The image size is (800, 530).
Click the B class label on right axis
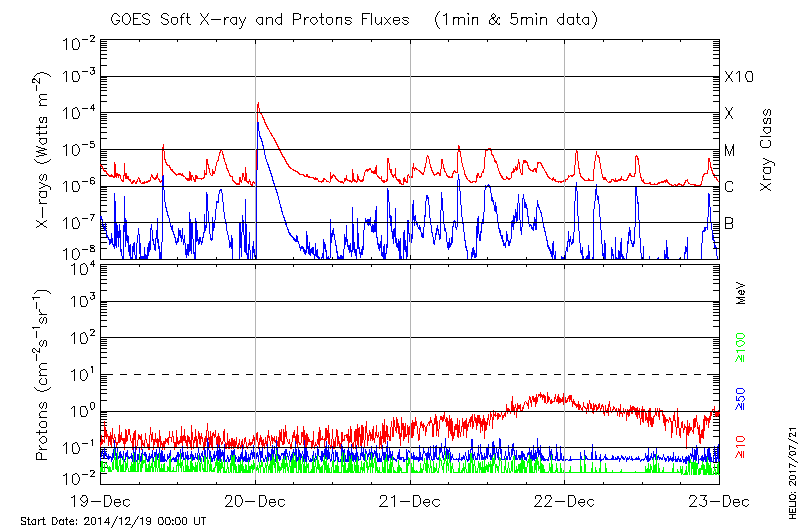(730, 223)
